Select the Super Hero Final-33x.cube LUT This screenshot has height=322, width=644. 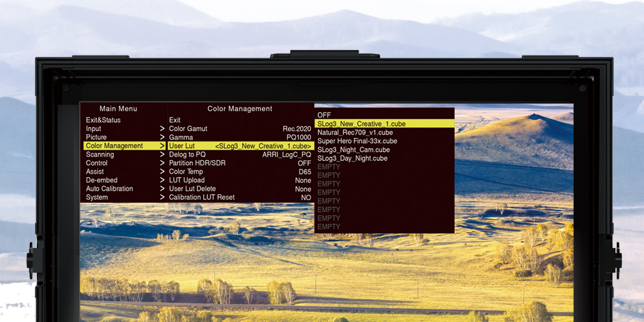coord(357,141)
